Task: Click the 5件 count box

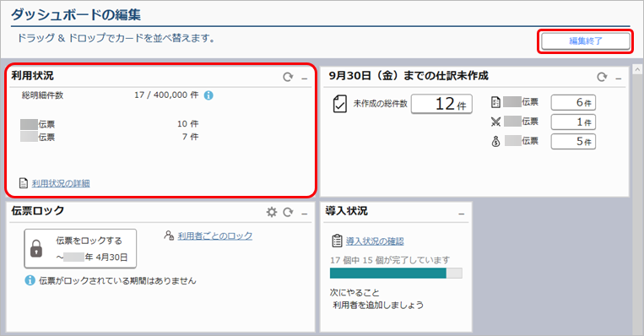Action: pos(573,141)
